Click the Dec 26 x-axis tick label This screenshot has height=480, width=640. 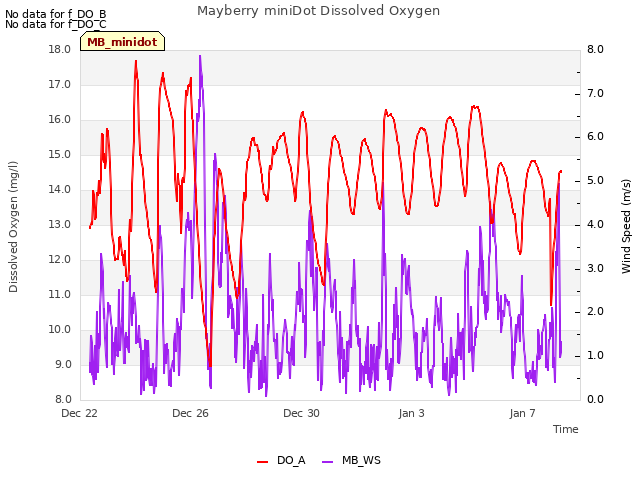pyautogui.click(x=190, y=413)
